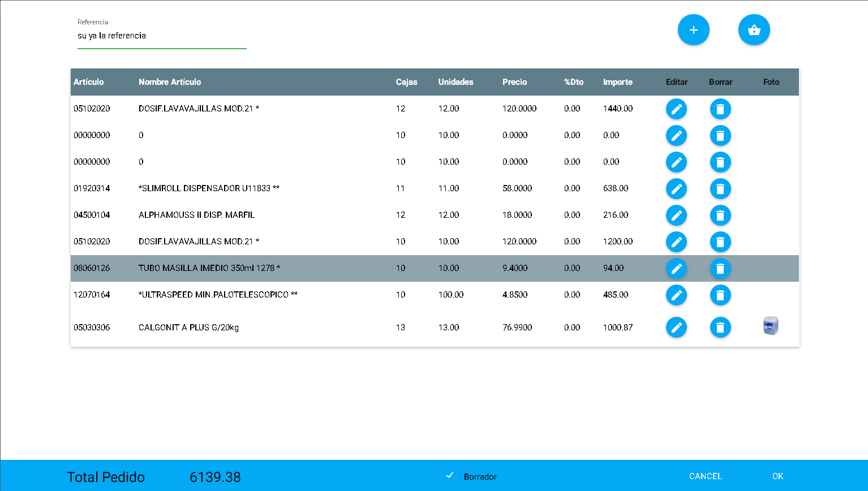
Task: Click the Unidades column header
Action: coord(456,82)
